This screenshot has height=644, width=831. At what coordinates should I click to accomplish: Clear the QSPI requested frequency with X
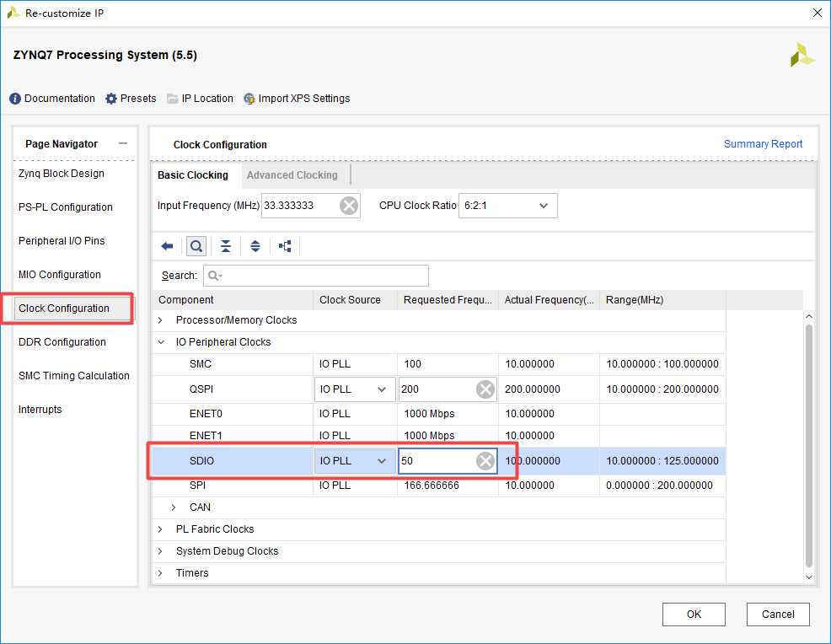(485, 389)
